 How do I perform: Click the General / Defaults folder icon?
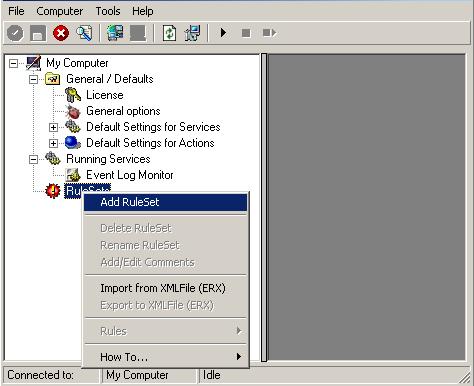(x=53, y=79)
